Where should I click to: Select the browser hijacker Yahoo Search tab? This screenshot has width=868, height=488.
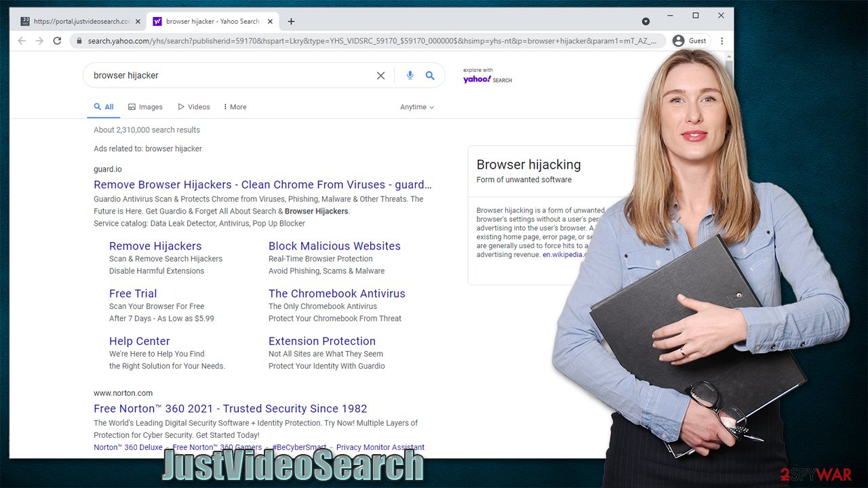coord(211,22)
